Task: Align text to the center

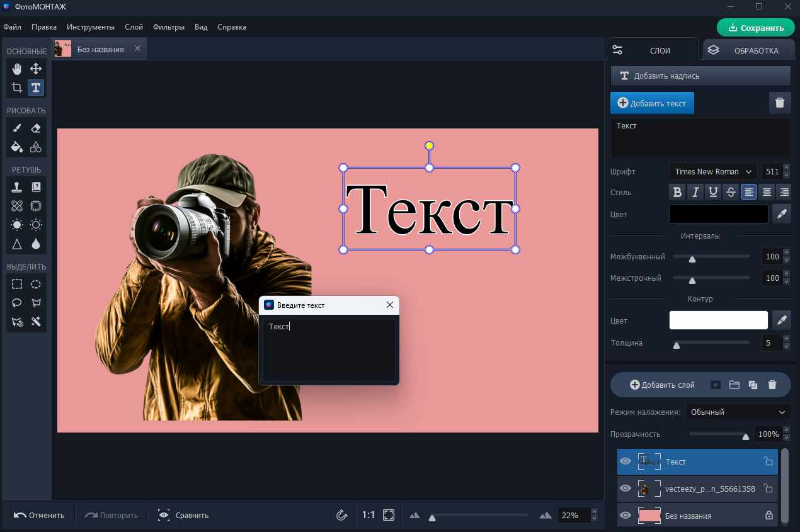Action: coord(767,193)
